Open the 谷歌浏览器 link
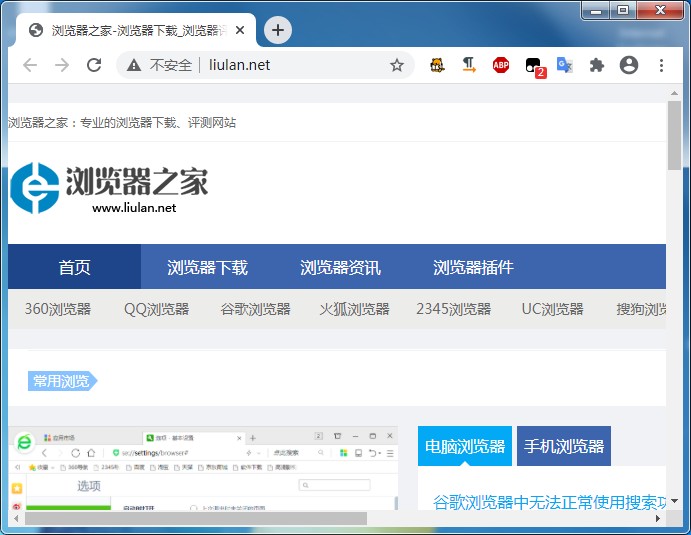The image size is (691, 535). click(256, 309)
